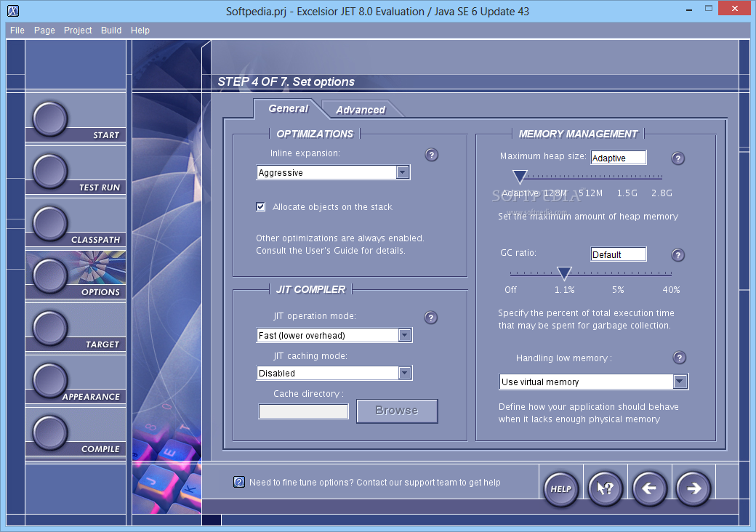Show help for JIT operation mode
Viewport: 756px width, 532px height.
point(430,318)
